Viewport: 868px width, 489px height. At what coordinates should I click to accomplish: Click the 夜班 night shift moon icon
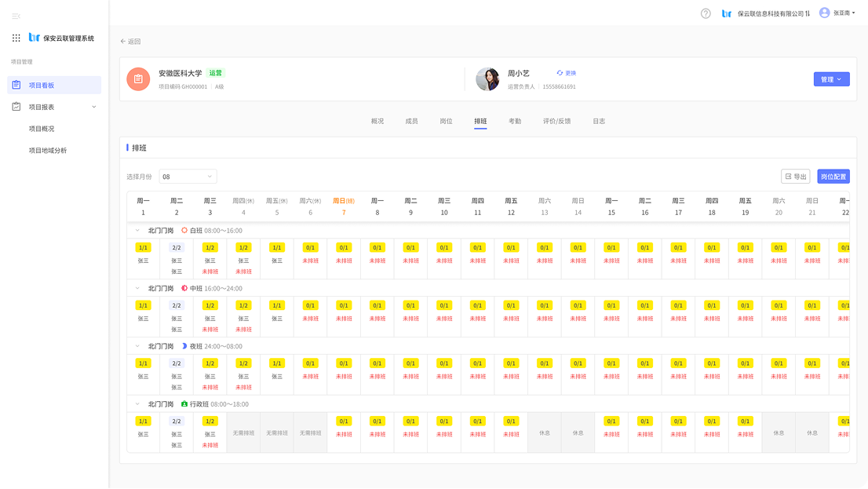coord(184,346)
